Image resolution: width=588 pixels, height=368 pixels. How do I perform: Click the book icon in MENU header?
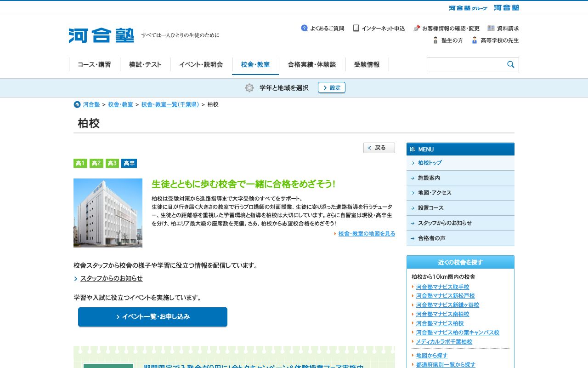(x=413, y=149)
